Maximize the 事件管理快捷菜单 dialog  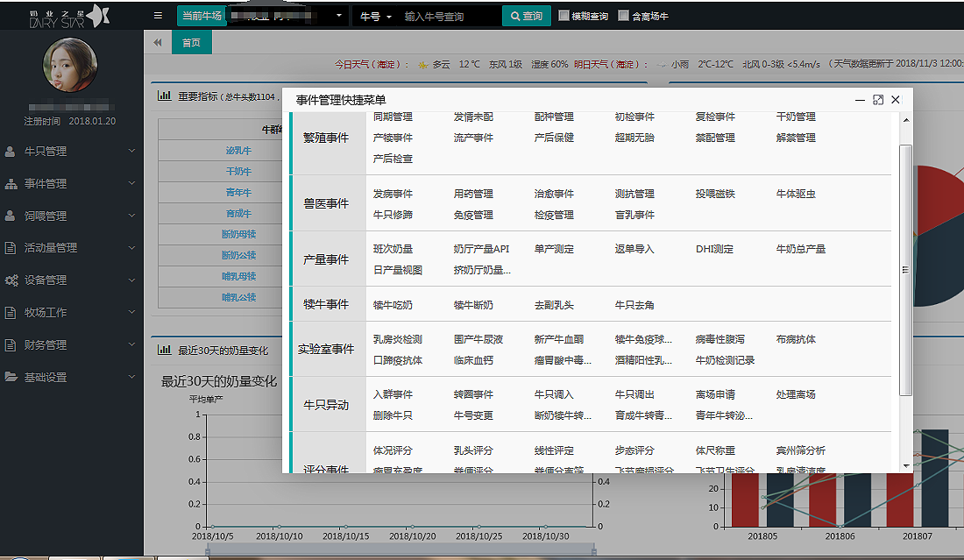coord(878,100)
